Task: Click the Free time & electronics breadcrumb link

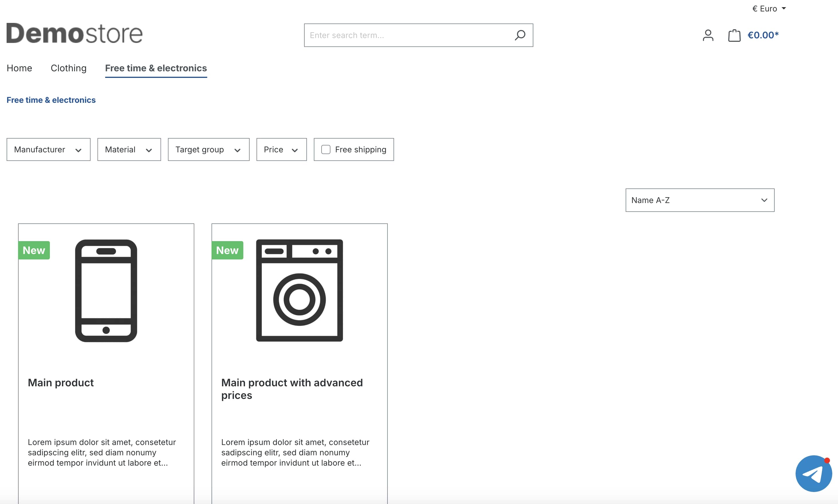Action: click(x=51, y=100)
